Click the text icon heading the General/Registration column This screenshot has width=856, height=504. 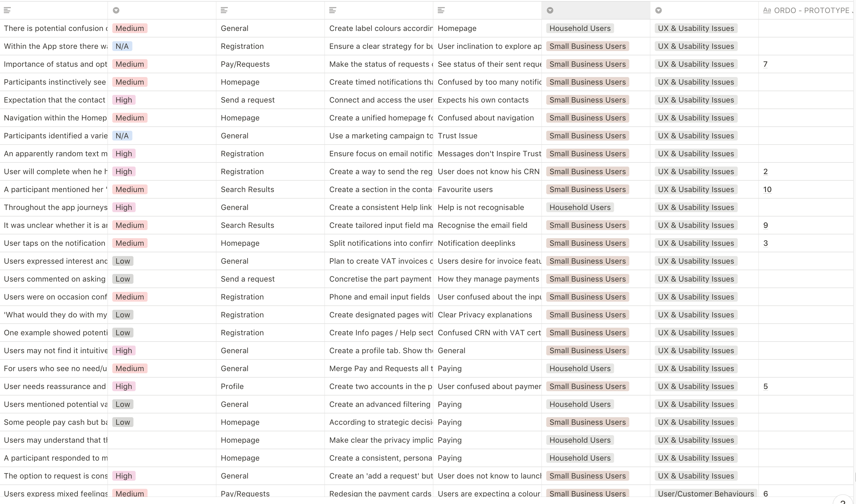(x=224, y=10)
